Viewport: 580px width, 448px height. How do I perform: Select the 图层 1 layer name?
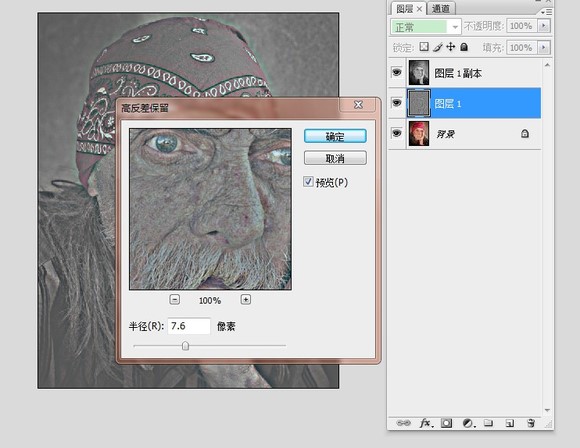coord(448,104)
